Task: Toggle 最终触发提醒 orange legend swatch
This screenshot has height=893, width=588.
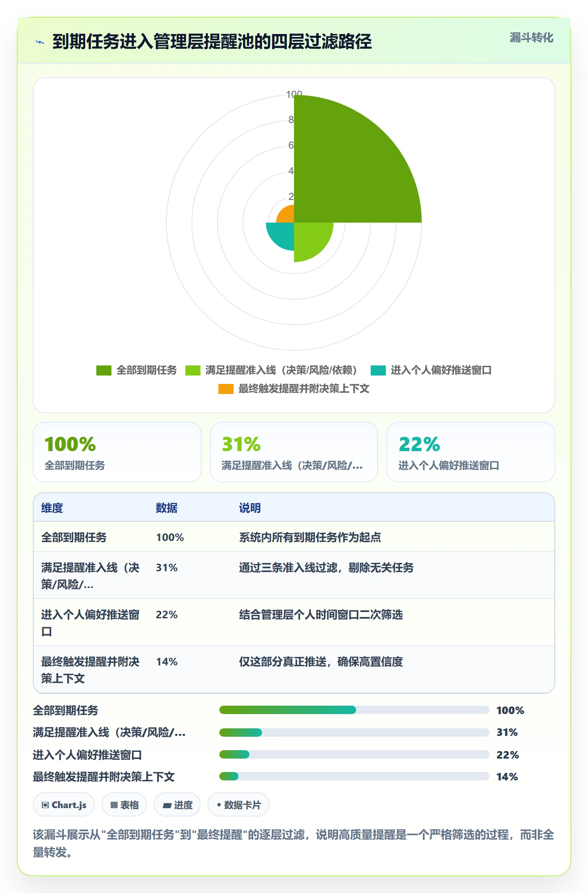Action: [226, 389]
